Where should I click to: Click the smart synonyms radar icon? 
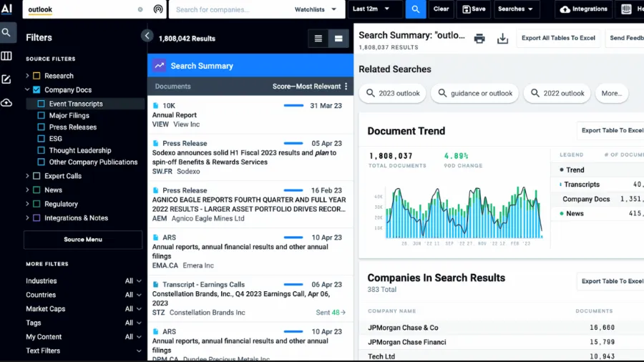point(158,9)
